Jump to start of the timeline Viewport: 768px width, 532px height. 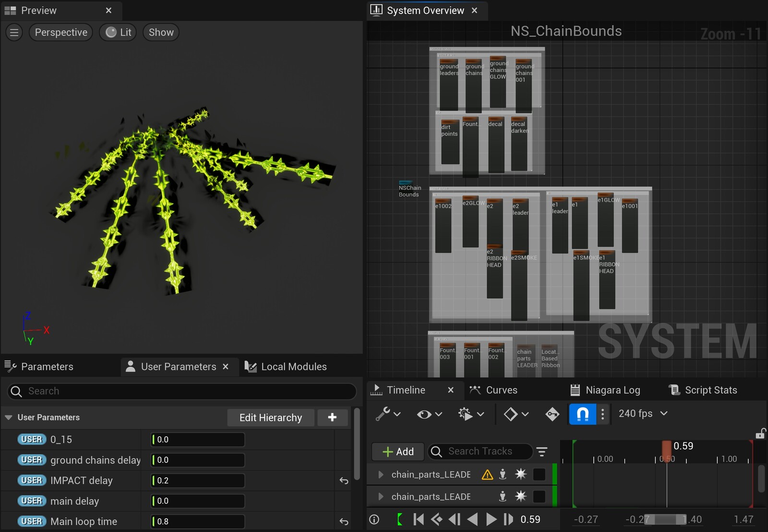pos(419,520)
